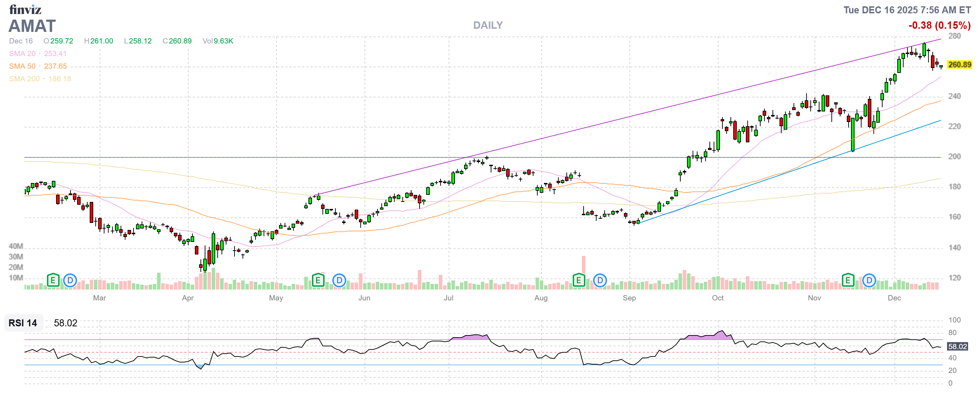Viewport: 980px width, 394px height.
Task: Select the RSI 14 indicator label
Action: point(23,324)
